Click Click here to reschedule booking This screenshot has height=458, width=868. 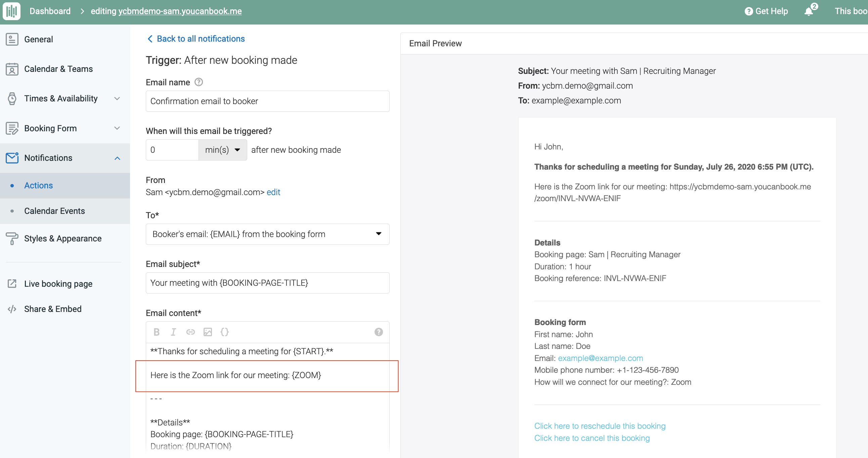[600, 426]
